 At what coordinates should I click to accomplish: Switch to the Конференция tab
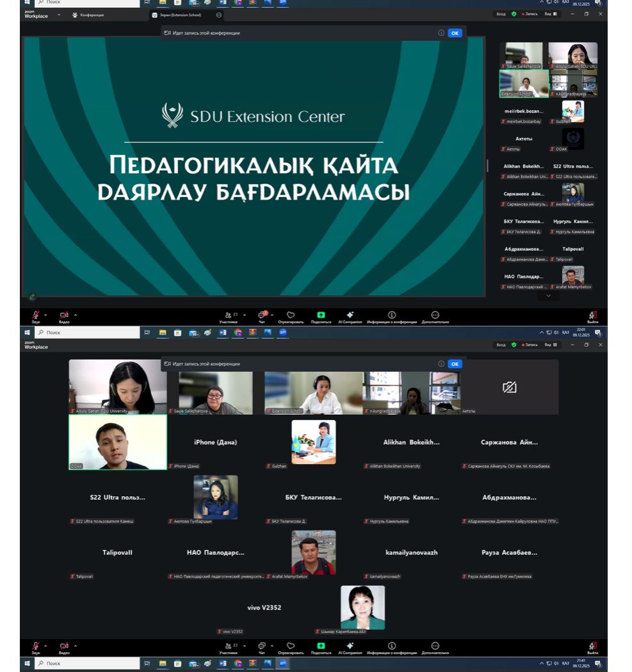click(88, 15)
